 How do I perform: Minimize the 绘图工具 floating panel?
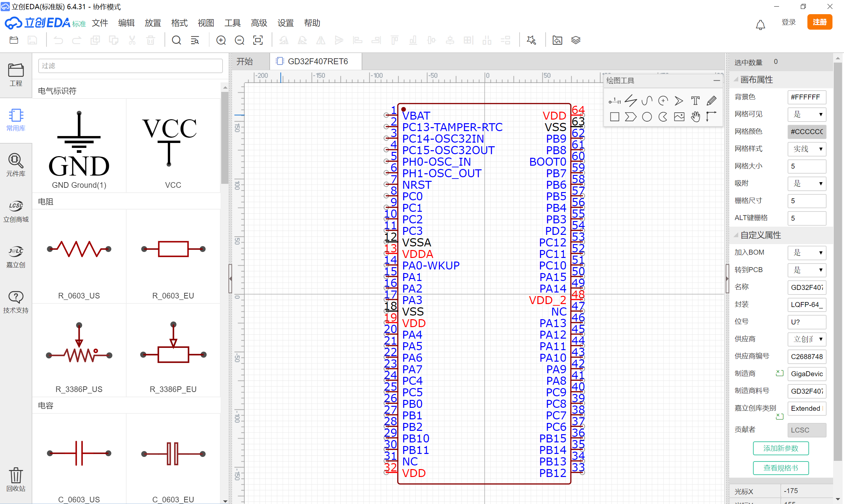tap(716, 80)
